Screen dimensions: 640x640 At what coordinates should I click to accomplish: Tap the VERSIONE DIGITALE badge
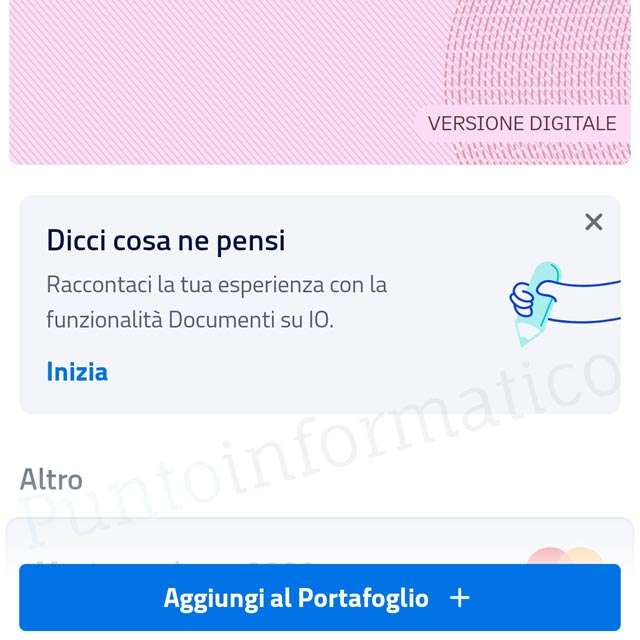coord(522,124)
